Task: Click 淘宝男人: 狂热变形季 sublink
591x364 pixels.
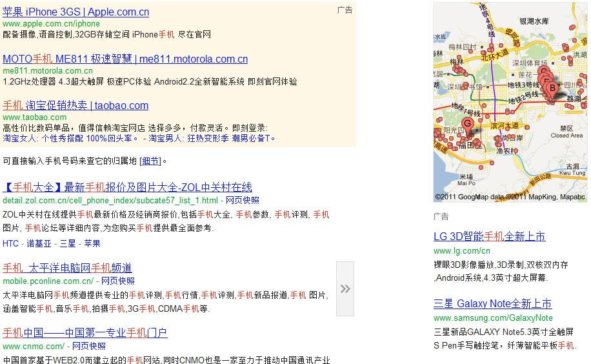Action: click(x=212, y=138)
